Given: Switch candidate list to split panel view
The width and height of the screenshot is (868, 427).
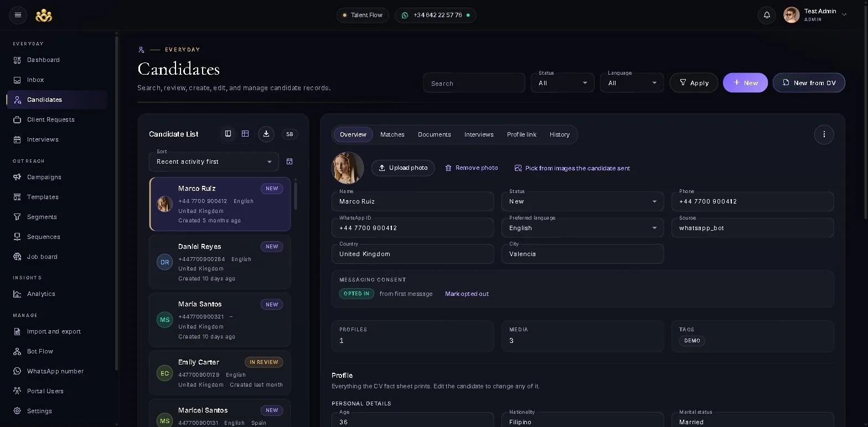Looking at the screenshot, I should click(x=228, y=134).
